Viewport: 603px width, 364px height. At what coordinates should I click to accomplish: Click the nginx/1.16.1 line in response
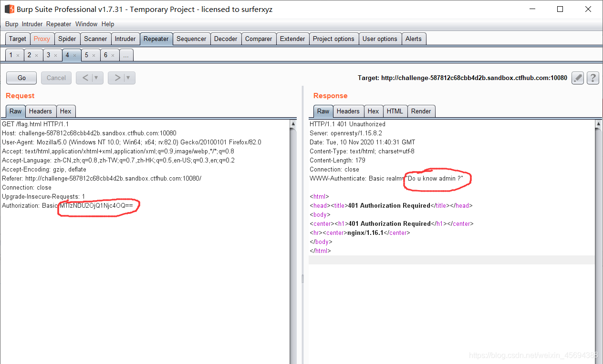coord(360,233)
